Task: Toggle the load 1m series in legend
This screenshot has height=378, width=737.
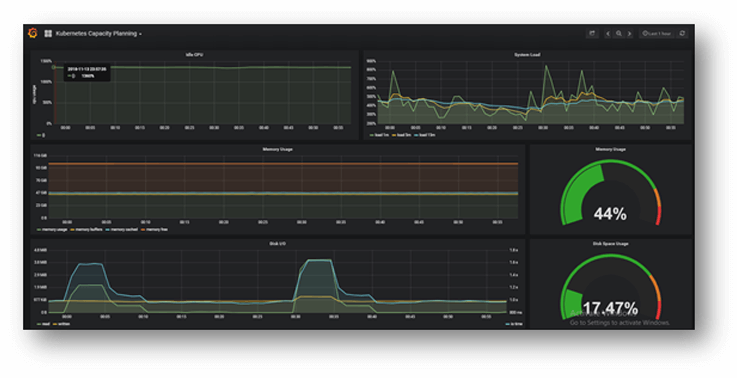Action: click(379, 135)
